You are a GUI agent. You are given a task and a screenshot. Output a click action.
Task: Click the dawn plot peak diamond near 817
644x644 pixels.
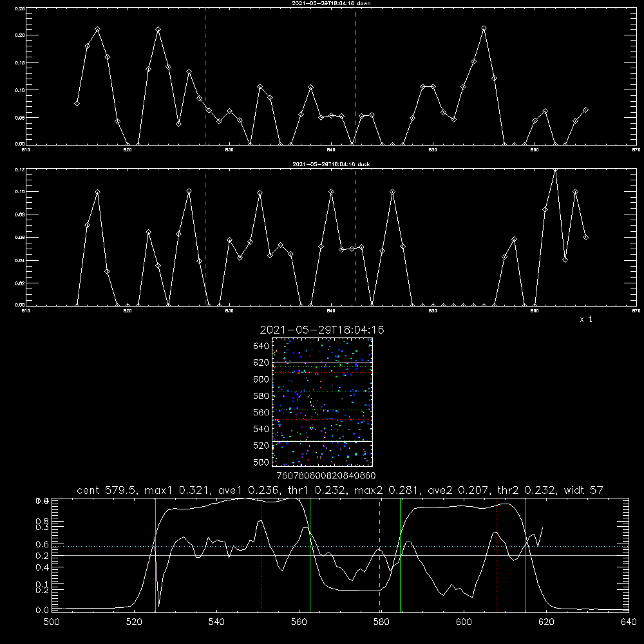pos(97,30)
